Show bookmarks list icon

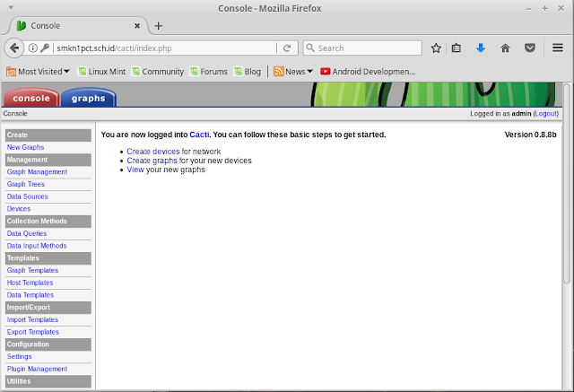(457, 48)
